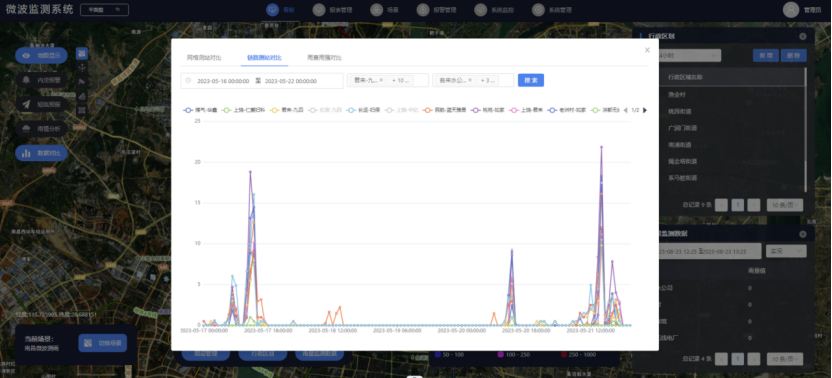Open the map type dropdown beside 微波监测系统
This screenshot has width=832, height=378.
click(105, 10)
